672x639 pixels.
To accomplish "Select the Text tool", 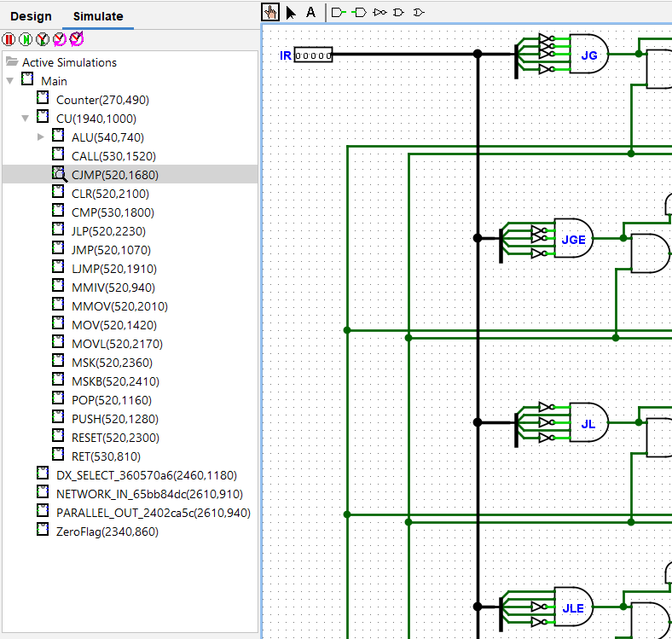I will pyautogui.click(x=310, y=12).
